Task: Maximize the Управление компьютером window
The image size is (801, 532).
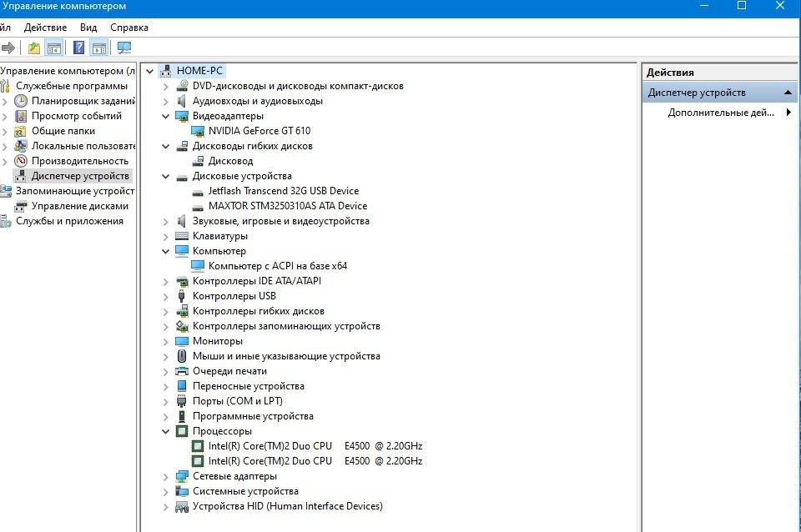Action: pyautogui.click(x=741, y=6)
